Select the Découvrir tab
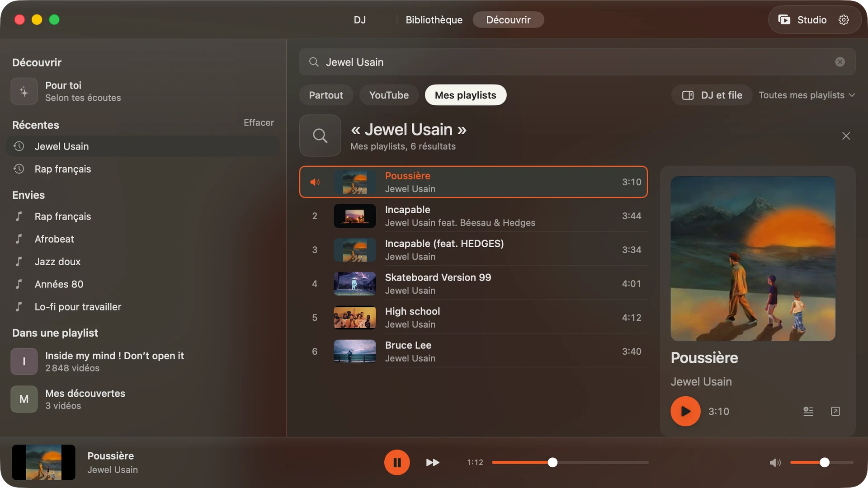This screenshot has height=488, width=868. 508,20
